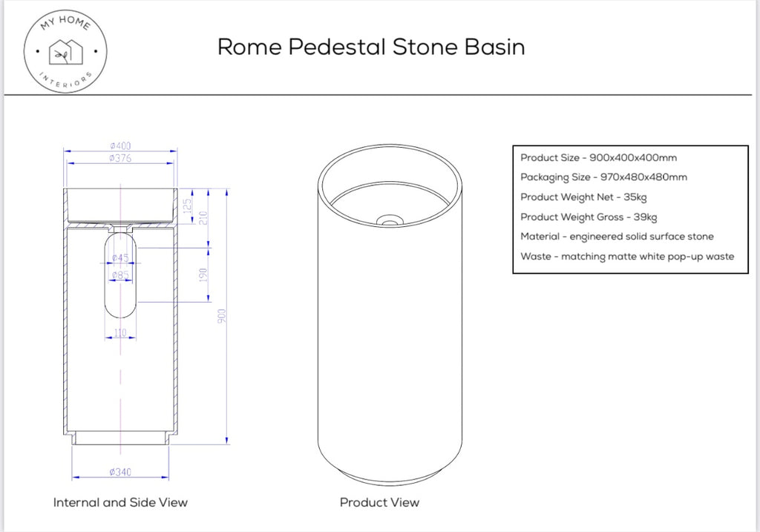Click the ø340 base dimension label
The image size is (760, 532).
pyautogui.click(x=120, y=472)
